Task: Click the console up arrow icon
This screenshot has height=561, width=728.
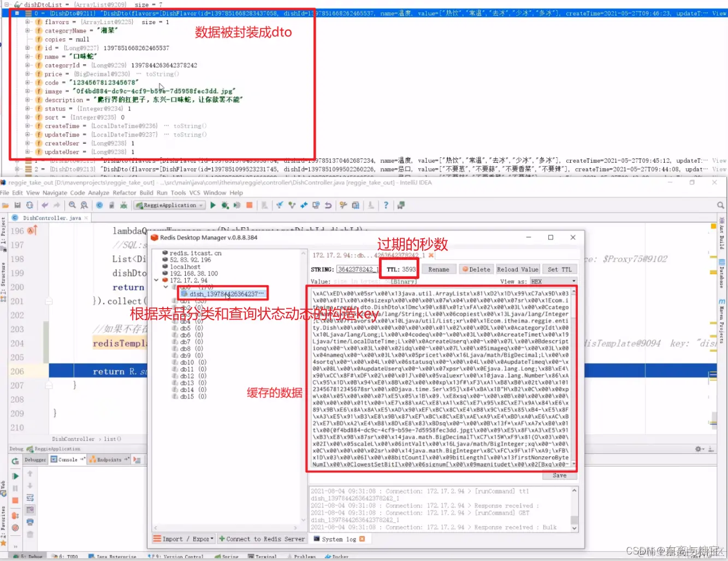Action: coord(30,474)
